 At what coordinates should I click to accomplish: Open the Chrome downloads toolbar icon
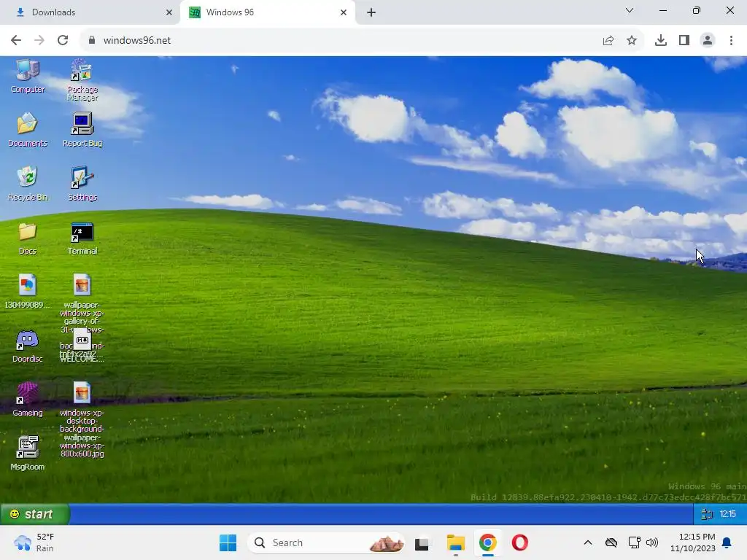pos(661,41)
